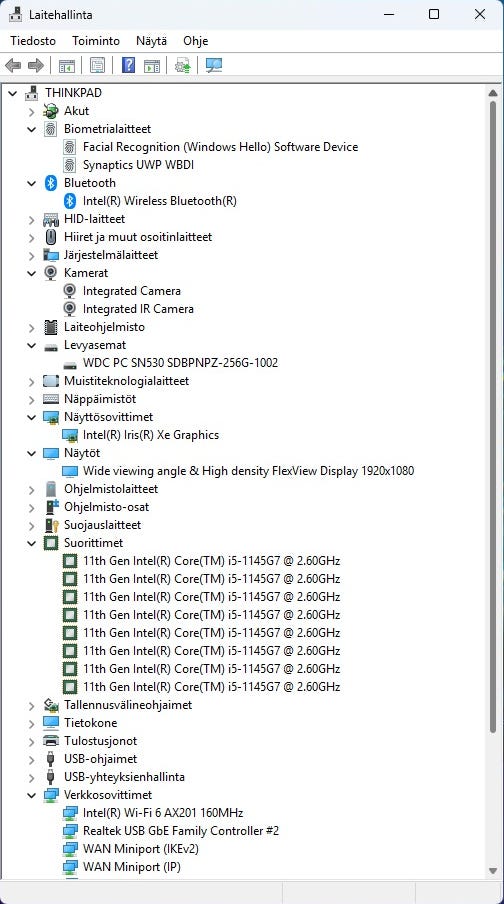Click the Integrated IR Camera icon

[70, 309]
